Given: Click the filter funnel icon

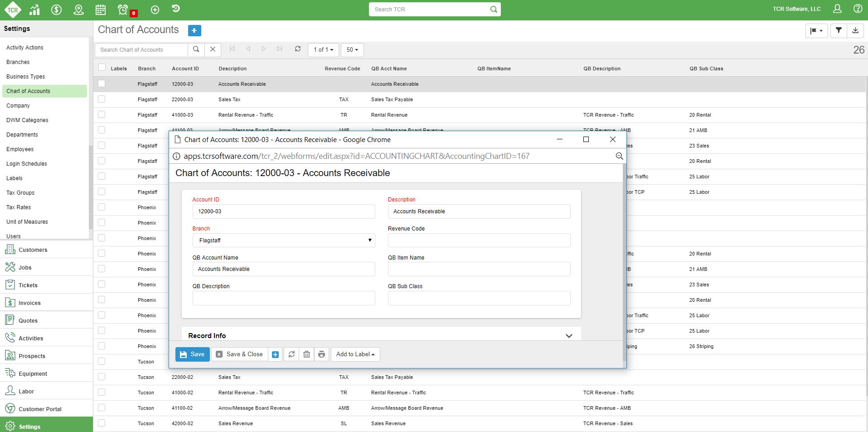Looking at the screenshot, I should tap(839, 30).
